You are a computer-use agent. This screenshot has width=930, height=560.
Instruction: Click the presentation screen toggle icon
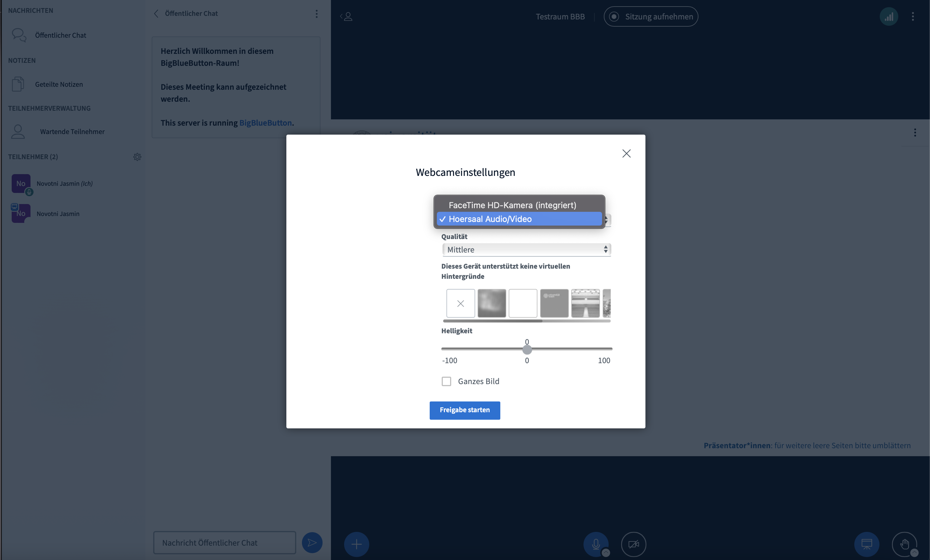coord(867,544)
